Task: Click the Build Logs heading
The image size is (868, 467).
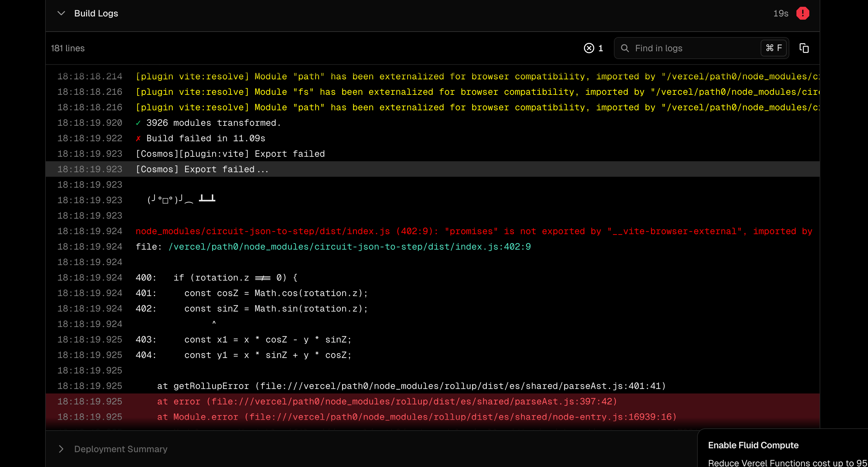Action: click(x=96, y=14)
